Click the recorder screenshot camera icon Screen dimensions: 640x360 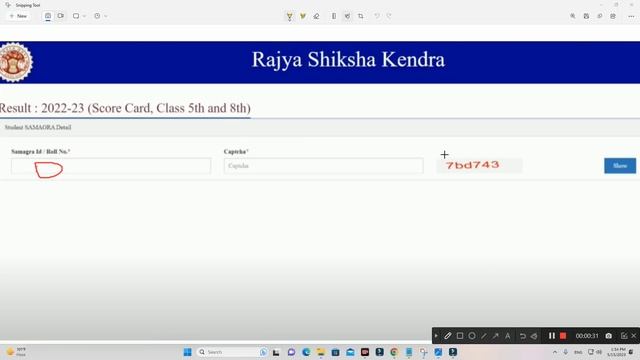pos(609,336)
